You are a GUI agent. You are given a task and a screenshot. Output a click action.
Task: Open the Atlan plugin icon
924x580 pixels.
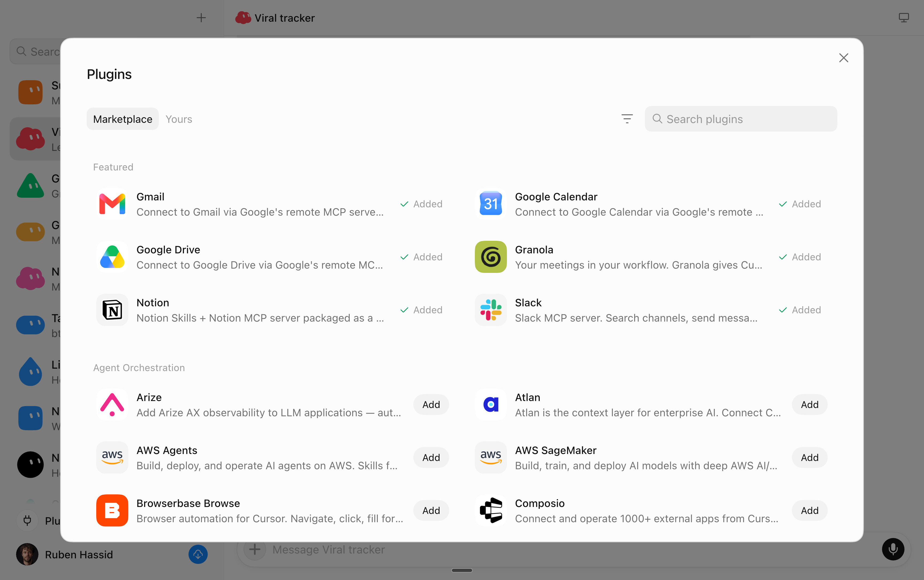[491, 404]
